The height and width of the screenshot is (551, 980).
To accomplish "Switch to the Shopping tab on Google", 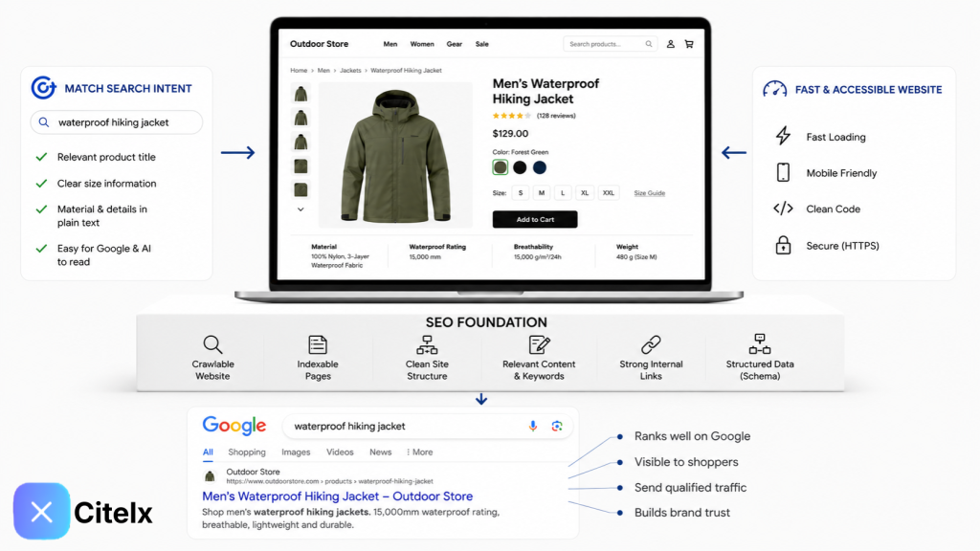I will click(247, 452).
